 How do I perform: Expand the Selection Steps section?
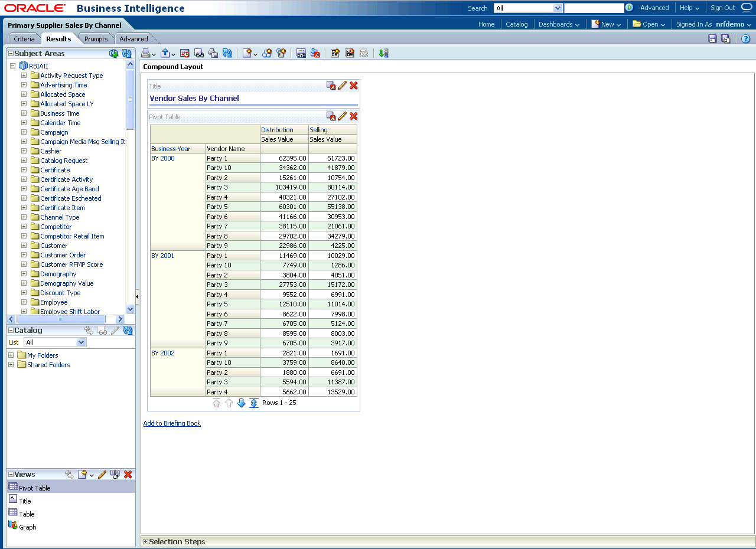coord(145,542)
